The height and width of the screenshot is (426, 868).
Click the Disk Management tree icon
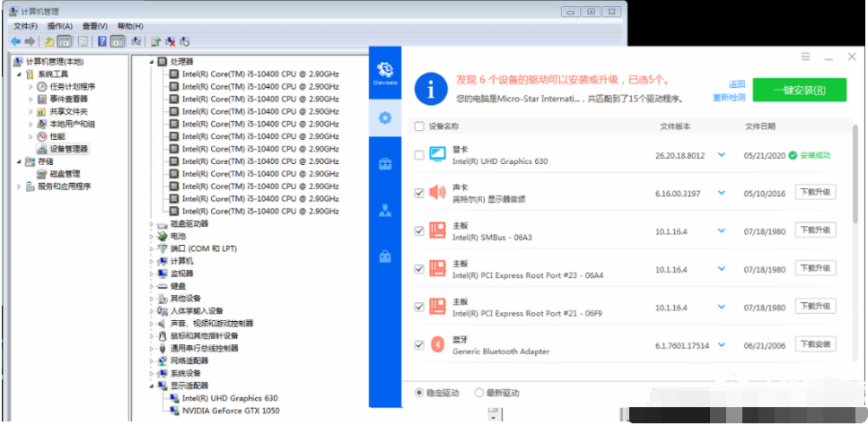point(41,174)
